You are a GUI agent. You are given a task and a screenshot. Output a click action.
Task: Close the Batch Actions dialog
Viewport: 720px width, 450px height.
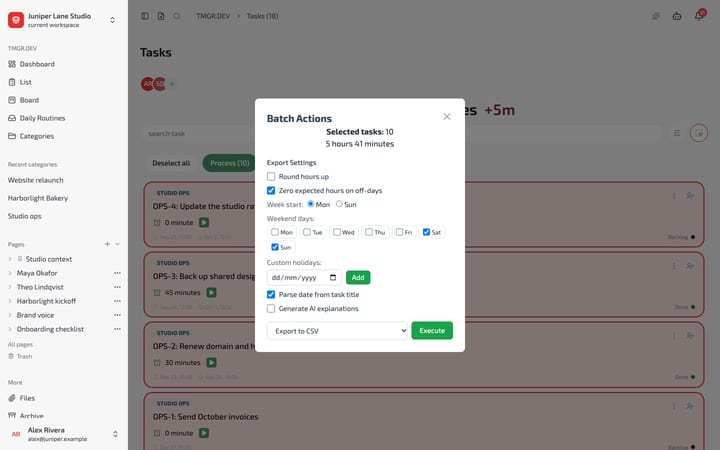446,117
